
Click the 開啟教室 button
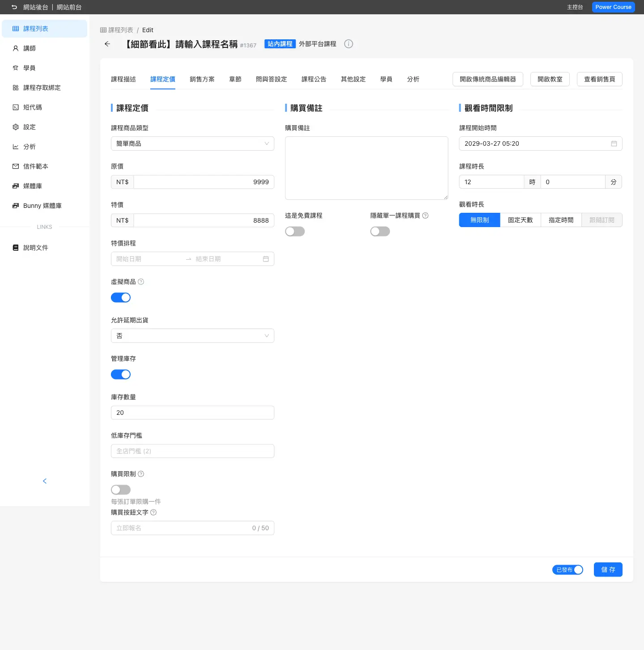click(x=550, y=79)
